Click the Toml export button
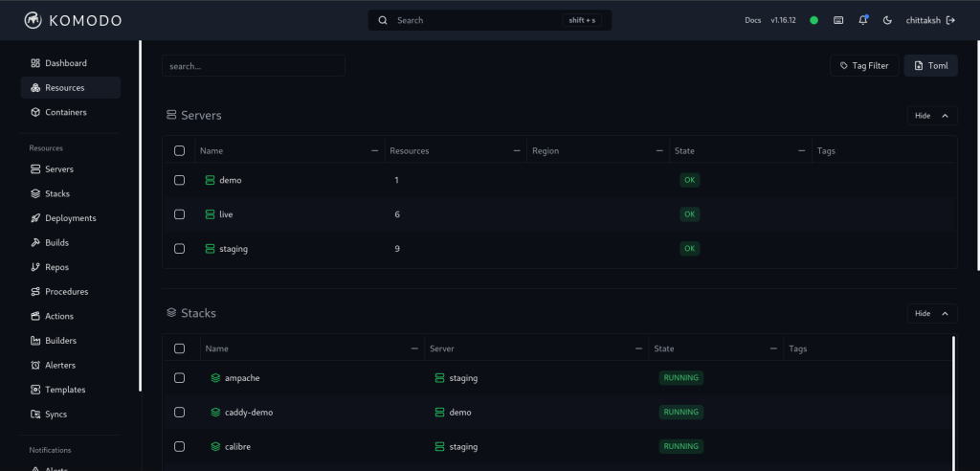980x471 pixels. (x=930, y=66)
